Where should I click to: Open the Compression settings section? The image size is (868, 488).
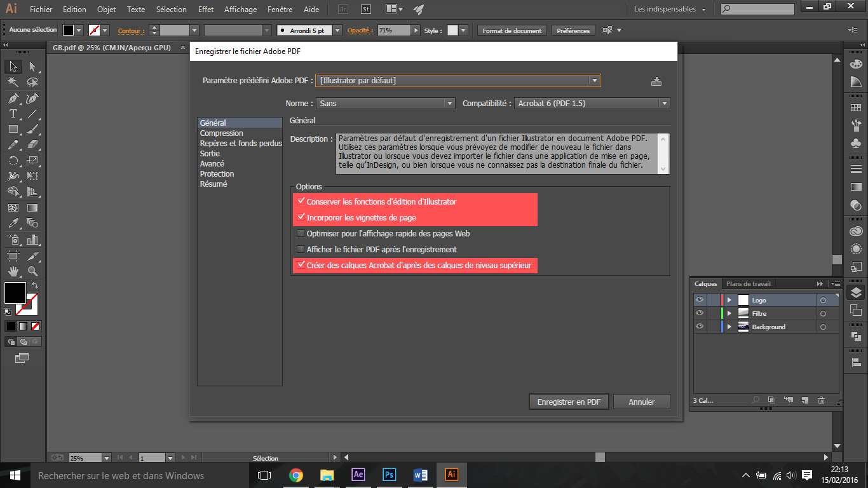[221, 133]
